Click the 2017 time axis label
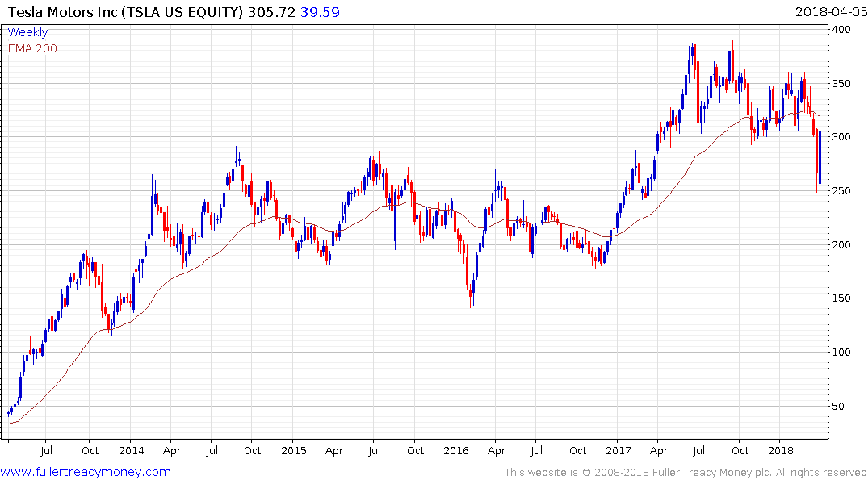The width and height of the screenshot is (868, 484). click(x=619, y=451)
